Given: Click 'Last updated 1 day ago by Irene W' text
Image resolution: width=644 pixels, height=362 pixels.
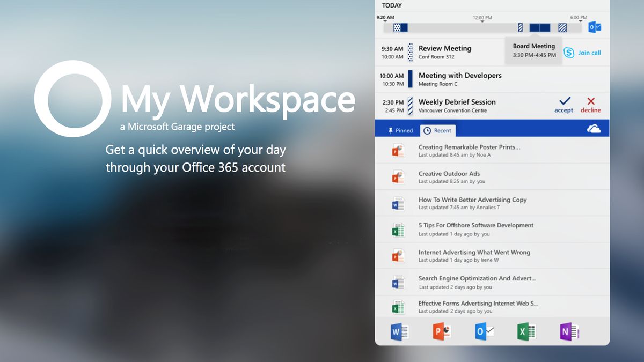Looking at the screenshot, I should [458, 260].
